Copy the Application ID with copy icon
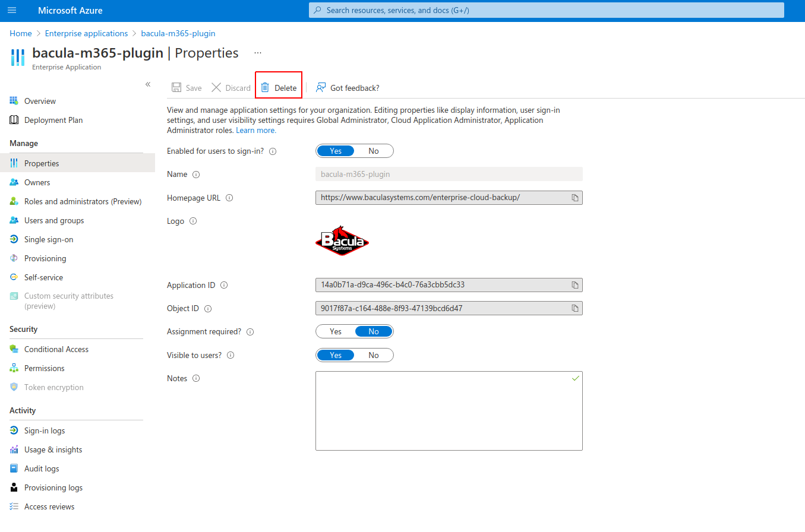 [574, 285]
